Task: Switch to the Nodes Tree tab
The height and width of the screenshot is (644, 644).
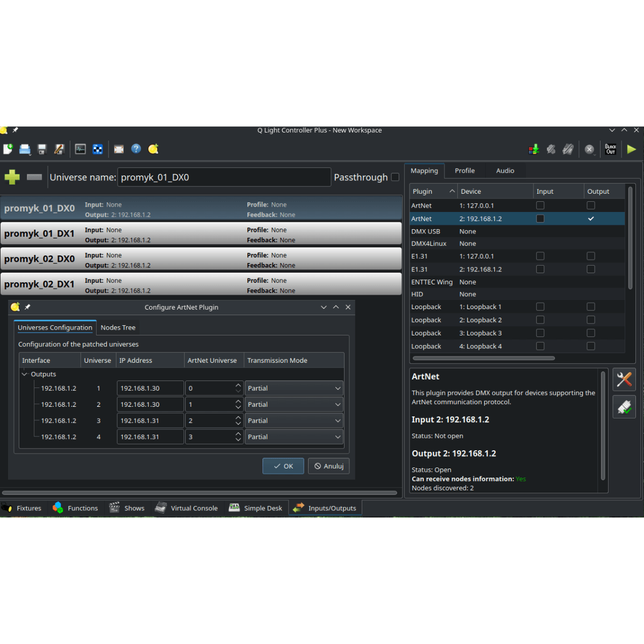Action: [118, 327]
